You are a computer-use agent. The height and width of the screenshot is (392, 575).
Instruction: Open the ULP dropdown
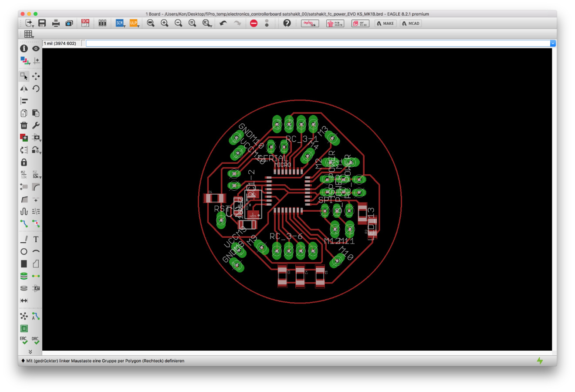[x=134, y=23]
